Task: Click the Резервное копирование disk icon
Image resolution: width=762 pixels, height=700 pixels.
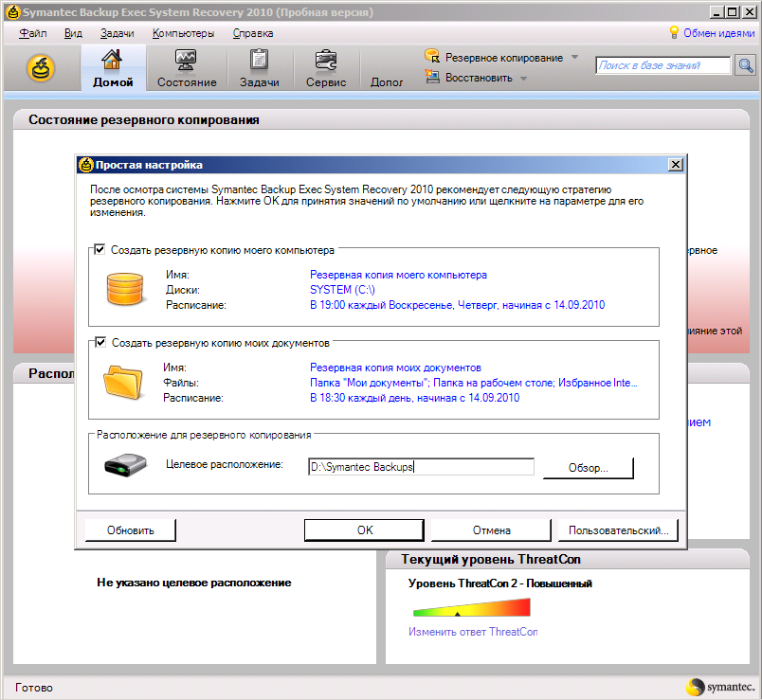Action: [431, 56]
